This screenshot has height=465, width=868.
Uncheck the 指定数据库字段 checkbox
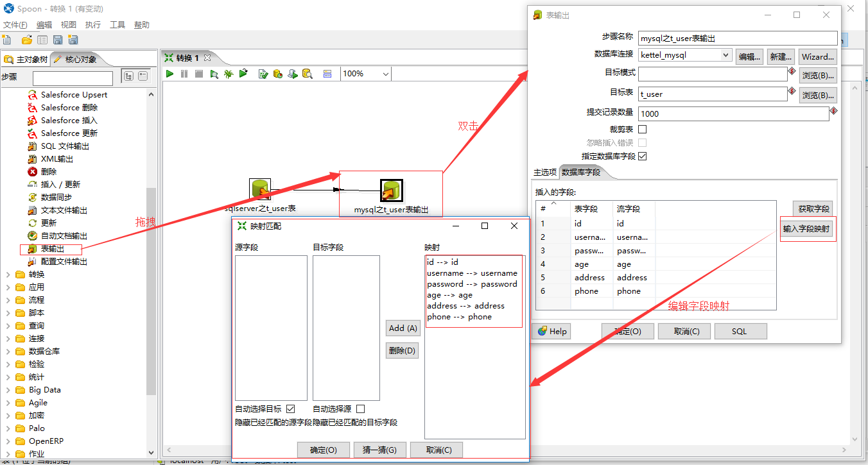click(642, 156)
